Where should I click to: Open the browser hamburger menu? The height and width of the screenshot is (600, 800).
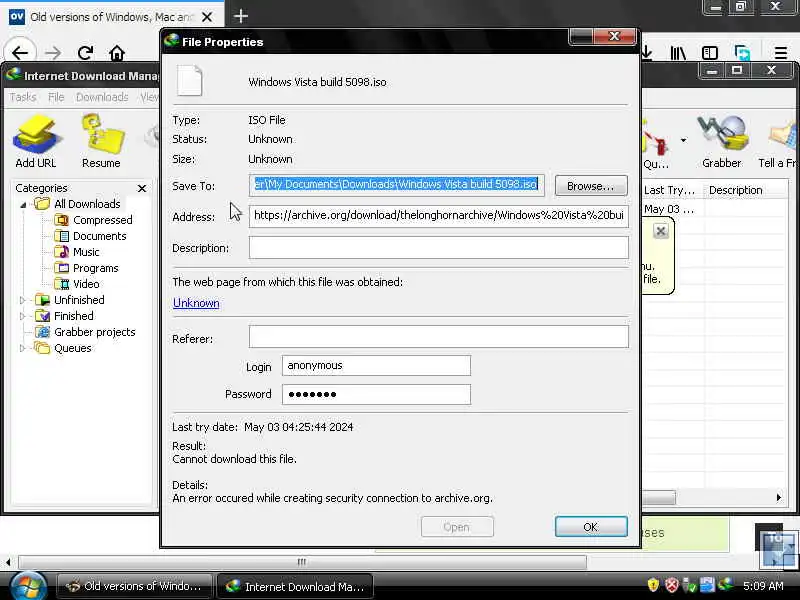pyautogui.click(x=781, y=53)
